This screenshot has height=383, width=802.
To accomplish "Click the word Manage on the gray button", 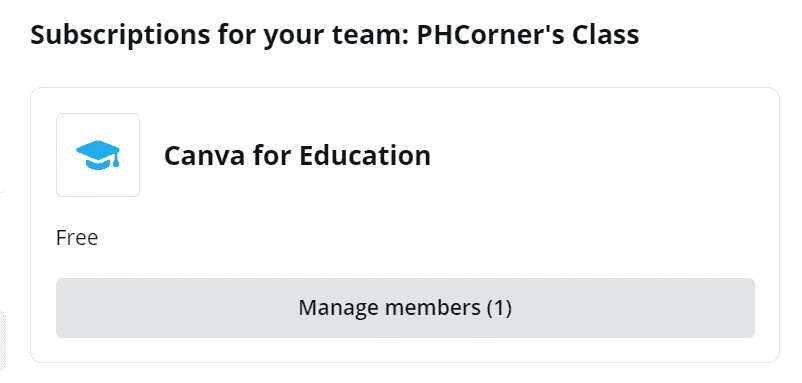I will 339,308.
